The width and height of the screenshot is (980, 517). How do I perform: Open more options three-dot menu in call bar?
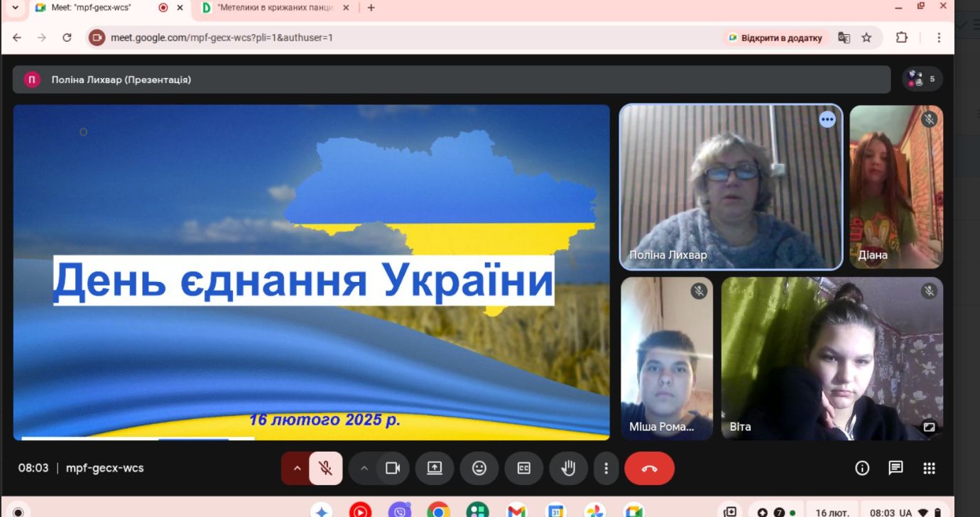tap(606, 468)
